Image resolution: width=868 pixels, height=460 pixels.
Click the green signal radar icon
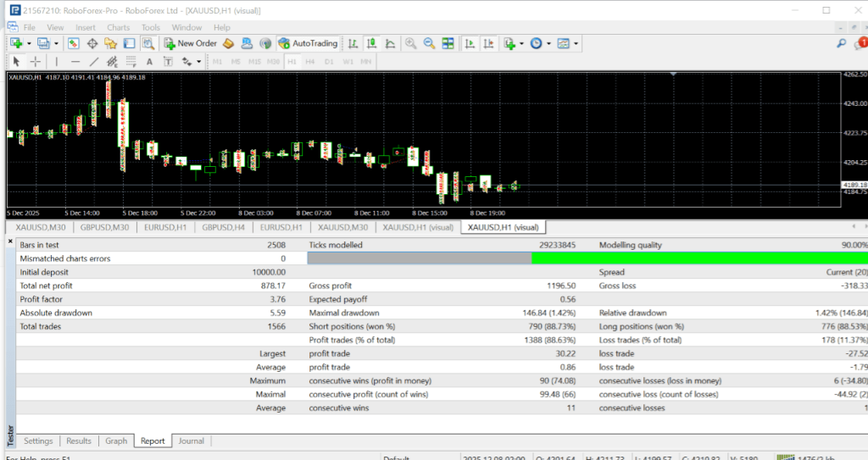pos(265,43)
